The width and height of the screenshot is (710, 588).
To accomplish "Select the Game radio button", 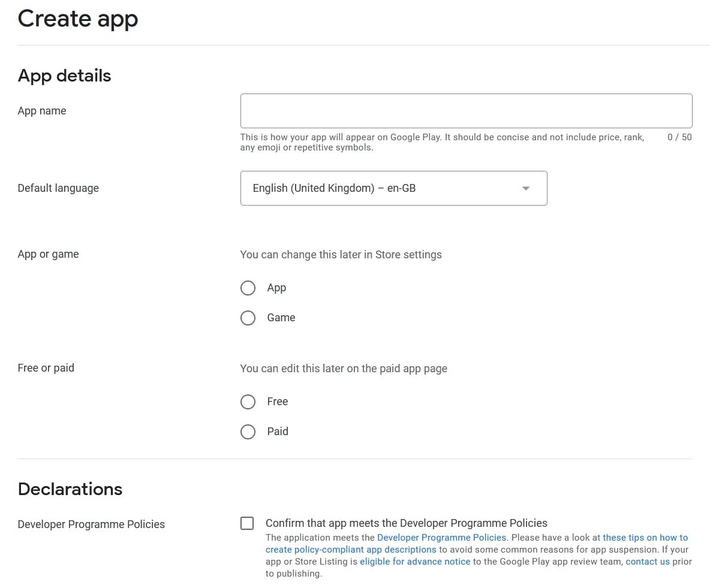I will point(248,318).
